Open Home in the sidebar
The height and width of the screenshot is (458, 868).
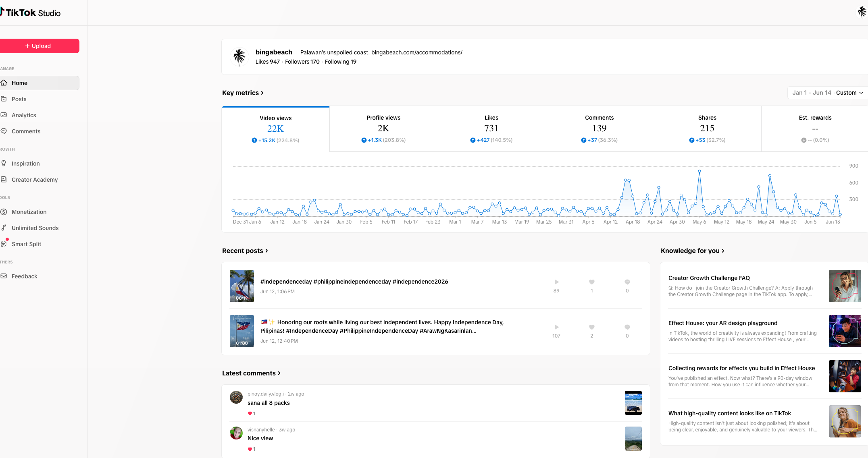[x=39, y=83]
